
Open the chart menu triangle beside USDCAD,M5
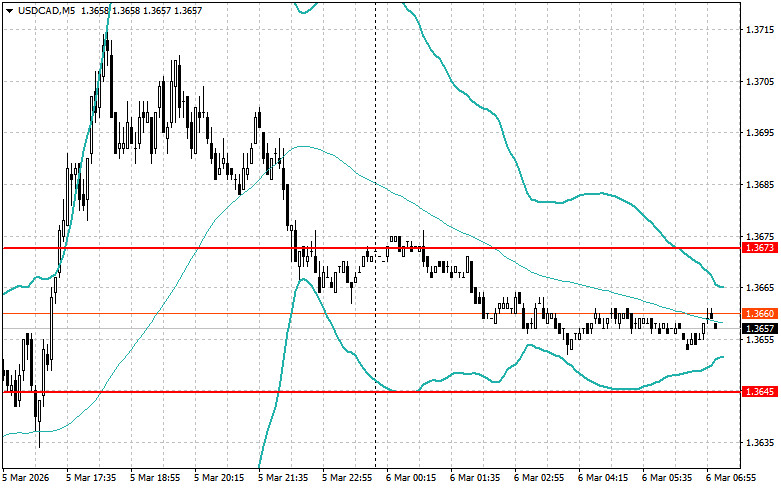coord(9,10)
